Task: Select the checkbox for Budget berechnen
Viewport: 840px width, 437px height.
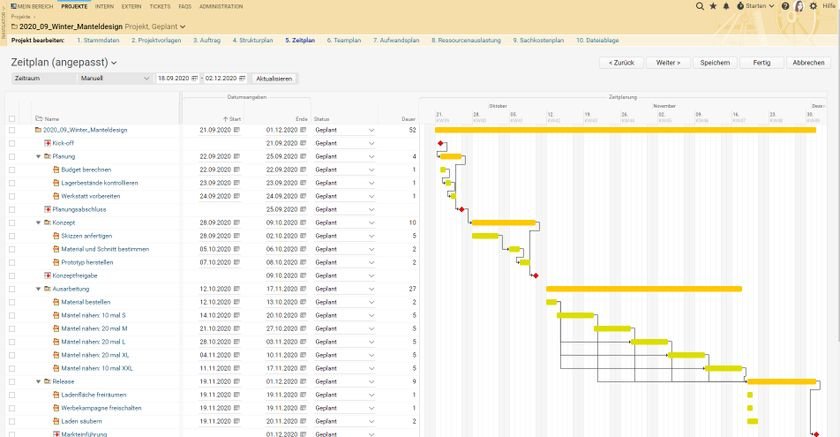Action: (12, 170)
